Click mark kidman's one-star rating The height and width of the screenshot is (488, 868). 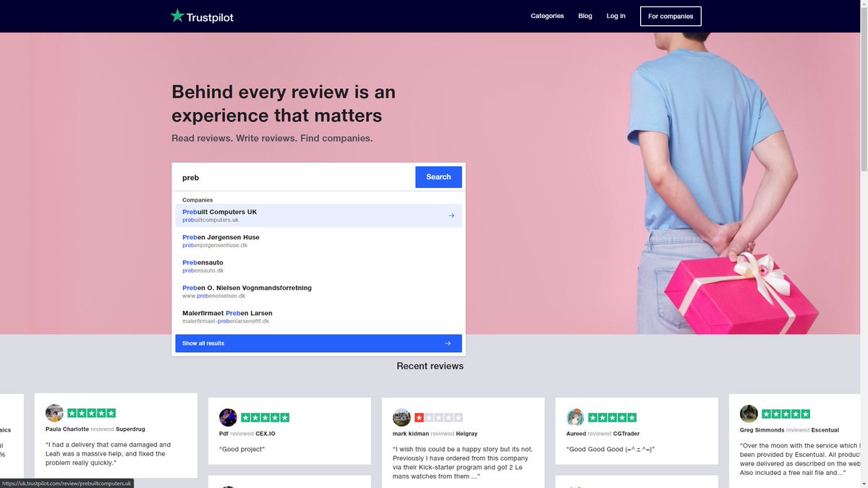point(438,417)
